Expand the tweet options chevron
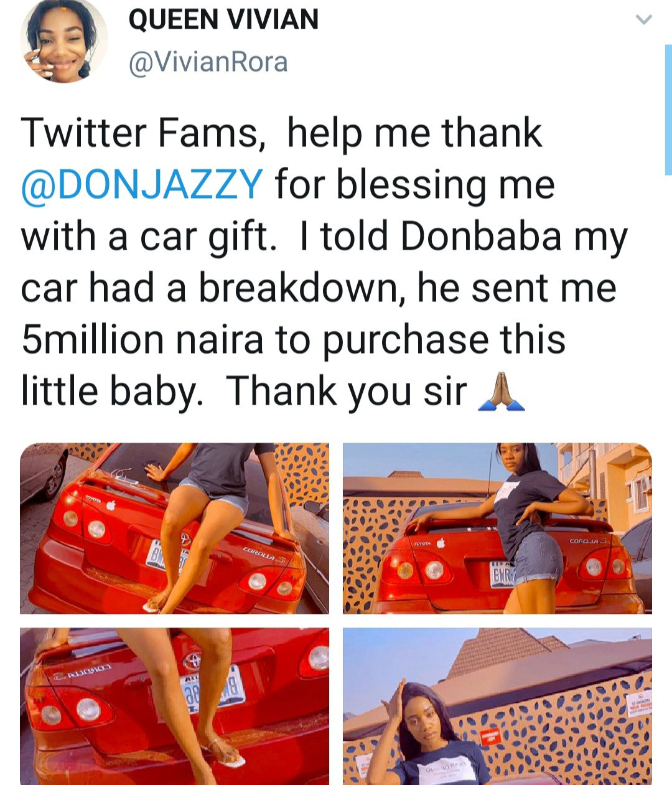The width and height of the screenshot is (672, 785). (x=644, y=20)
